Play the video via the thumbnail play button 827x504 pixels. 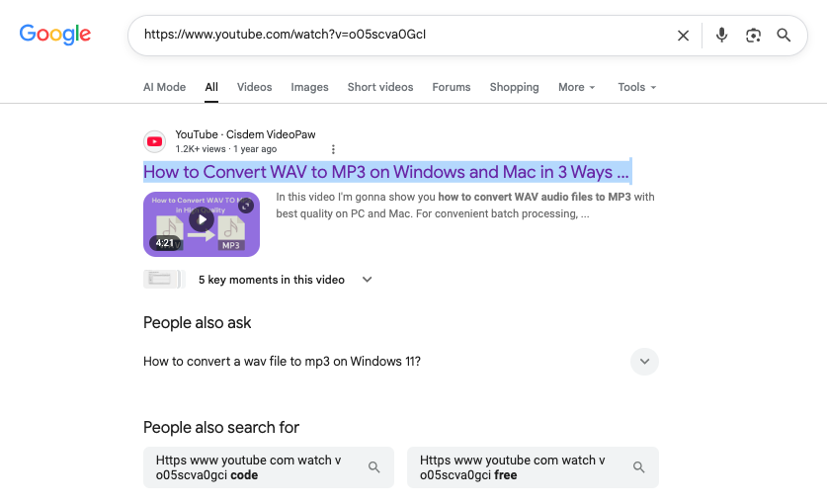(202, 220)
